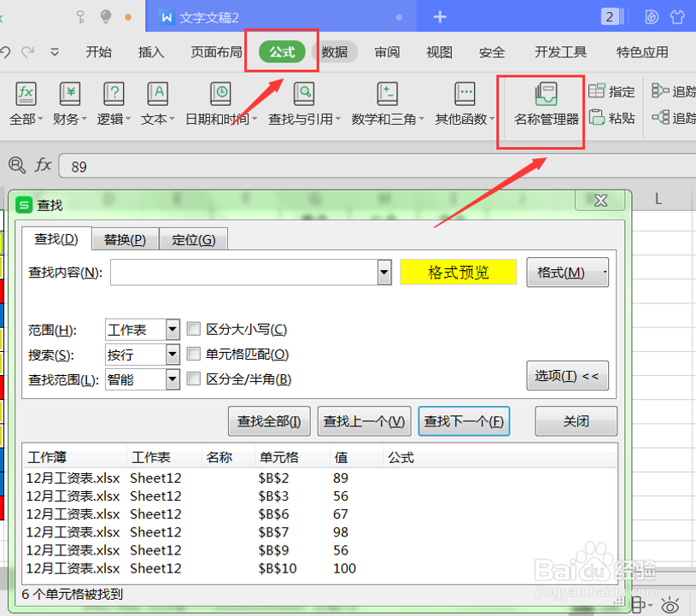Open the 数学和三角 functions icon

[387, 94]
